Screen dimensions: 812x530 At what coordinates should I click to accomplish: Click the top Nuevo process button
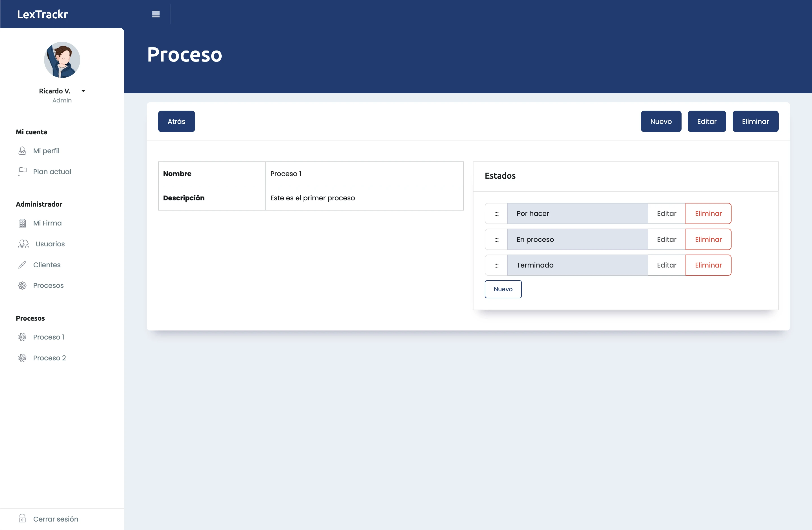661,121
